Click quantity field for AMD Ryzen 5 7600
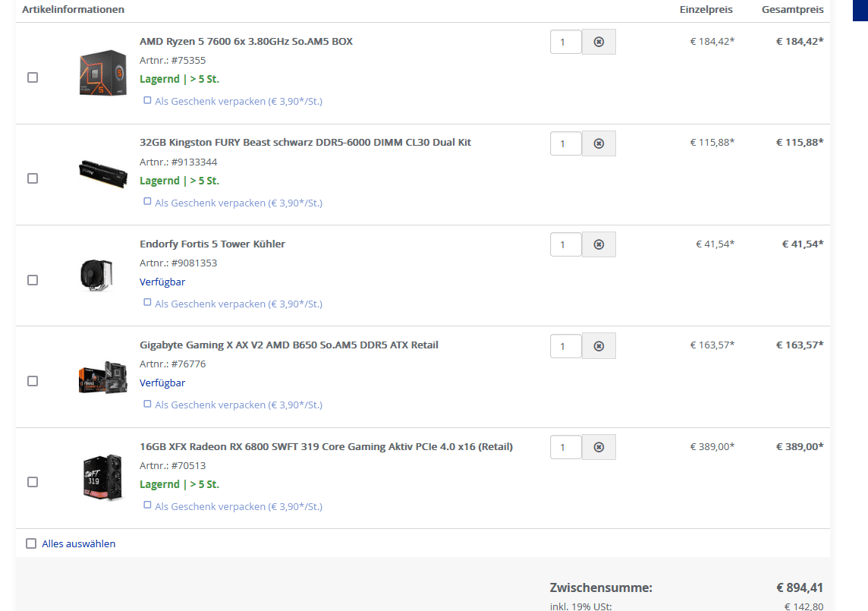 (565, 42)
